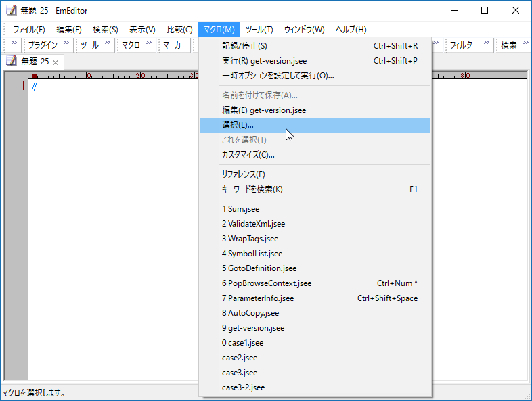The image size is (532, 401).
Task: Click the ツール toolbar label
Action: pyautogui.click(x=90, y=45)
